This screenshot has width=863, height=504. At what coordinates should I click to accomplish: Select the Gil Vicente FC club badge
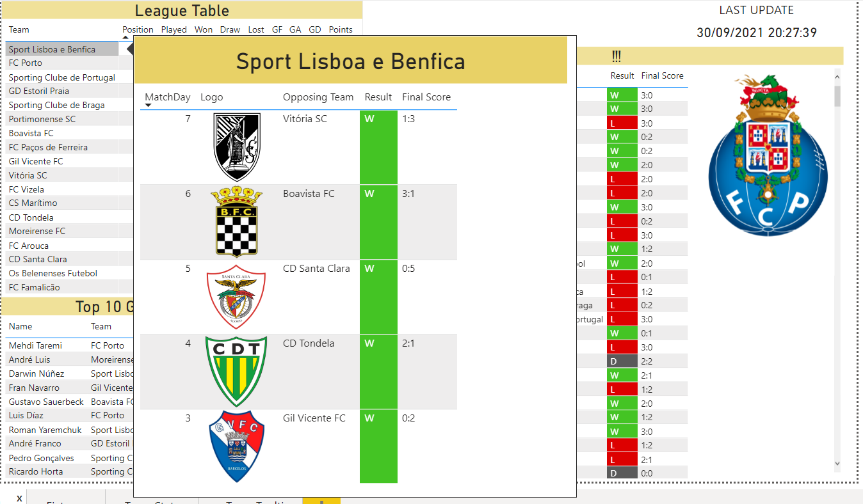coord(237,446)
